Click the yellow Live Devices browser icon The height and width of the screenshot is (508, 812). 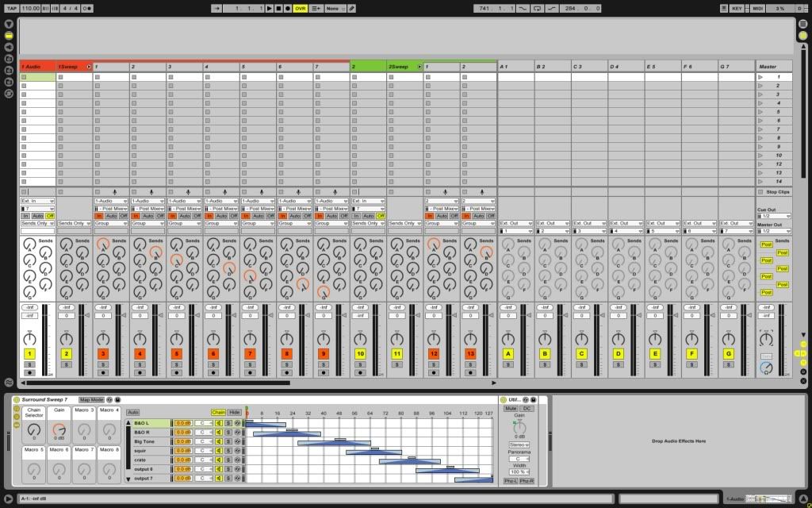pyautogui.click(x=9, y=35)
